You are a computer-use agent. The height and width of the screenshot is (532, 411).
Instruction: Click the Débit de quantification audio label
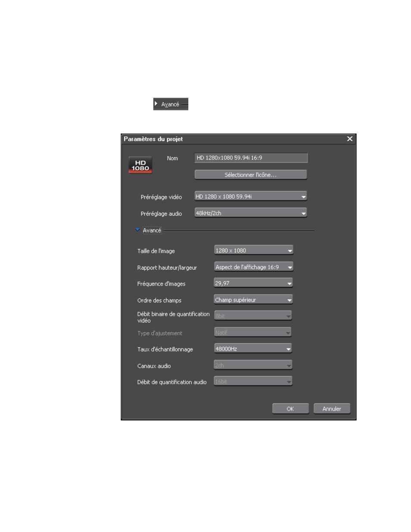(x=172, y=382)
